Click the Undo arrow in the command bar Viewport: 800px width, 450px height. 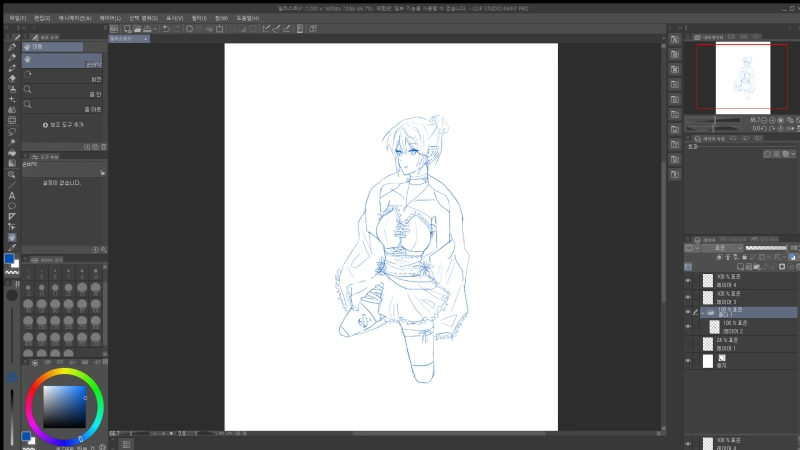[x=166, y=28]
